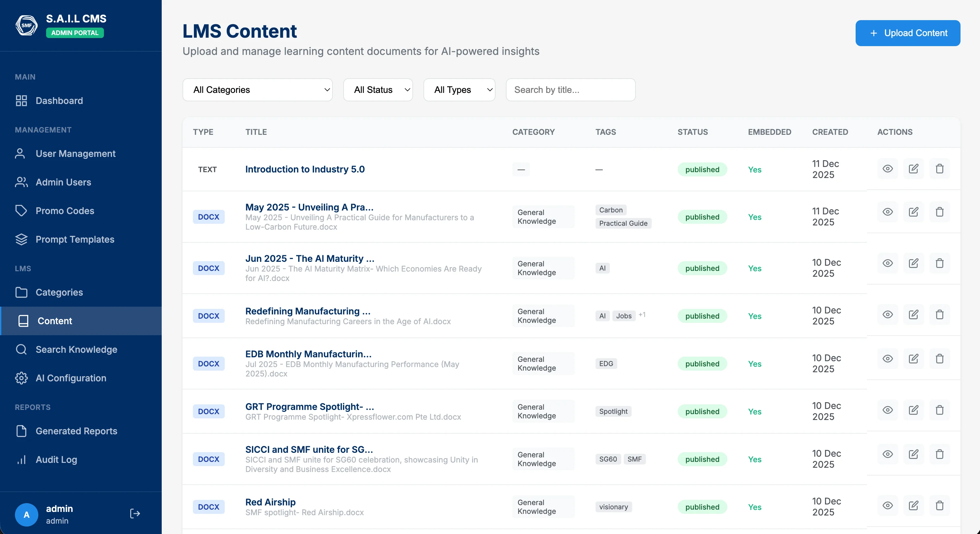Open the All Categories filter dropdown
The image size is (980, 534).
click(x=257, y=90)
